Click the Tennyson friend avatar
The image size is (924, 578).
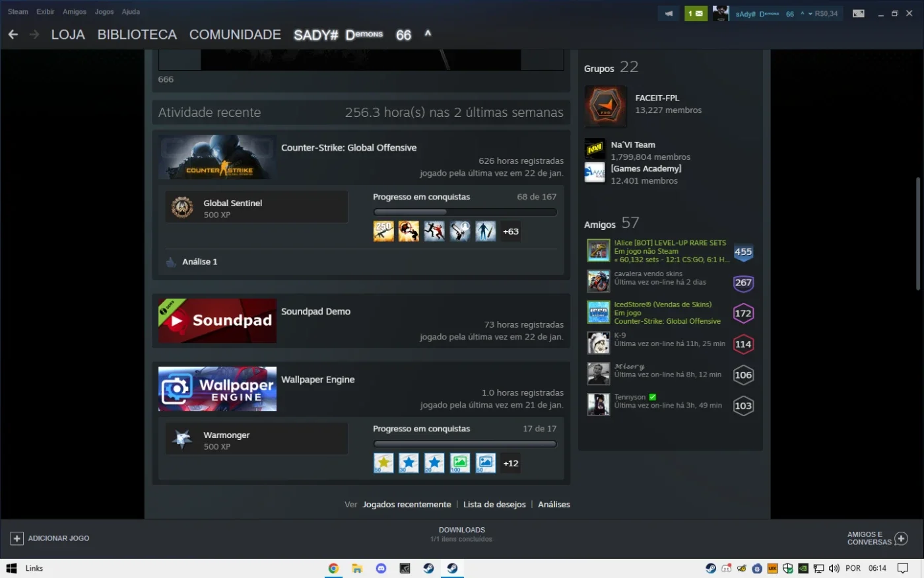click(x=599, y=405)
